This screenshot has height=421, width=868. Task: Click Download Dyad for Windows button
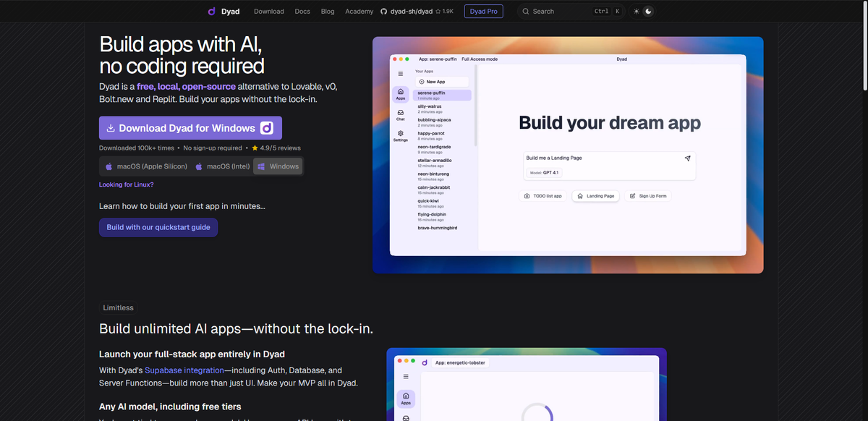point(190,128)
